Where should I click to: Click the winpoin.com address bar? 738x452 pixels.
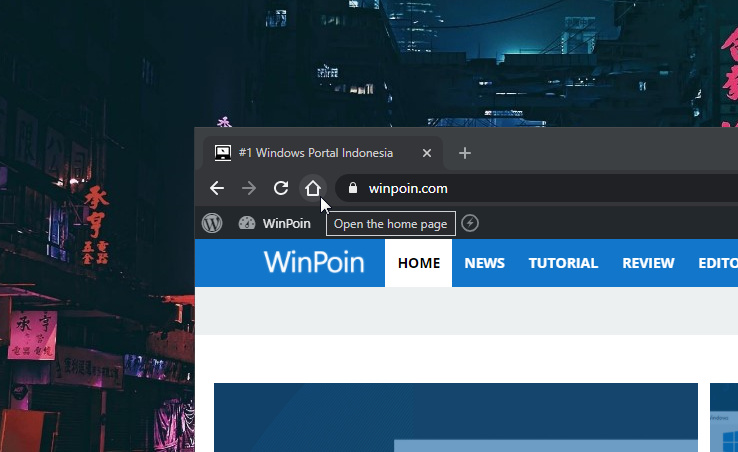[537, 188]
